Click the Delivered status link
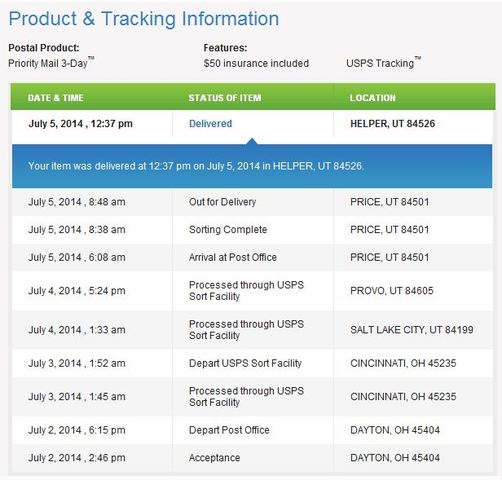The width and height of the screenshot is (502, 480). (210, 124)
